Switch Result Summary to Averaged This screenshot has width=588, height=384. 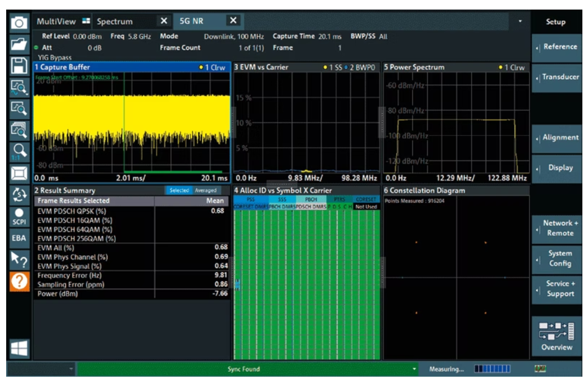pos(205,191)
